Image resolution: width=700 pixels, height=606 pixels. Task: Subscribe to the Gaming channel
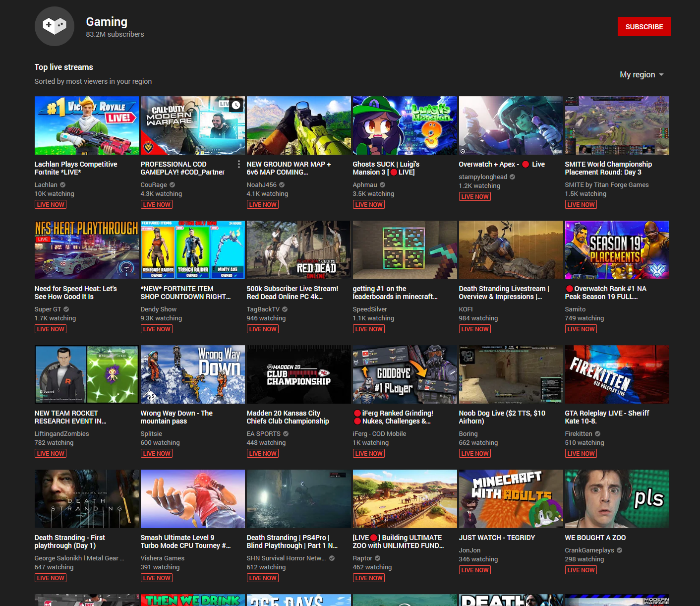coord(644,27)
